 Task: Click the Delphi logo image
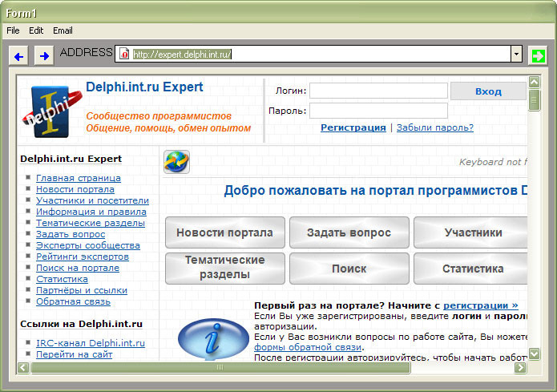pyautogui.click(x=52, y=111)
